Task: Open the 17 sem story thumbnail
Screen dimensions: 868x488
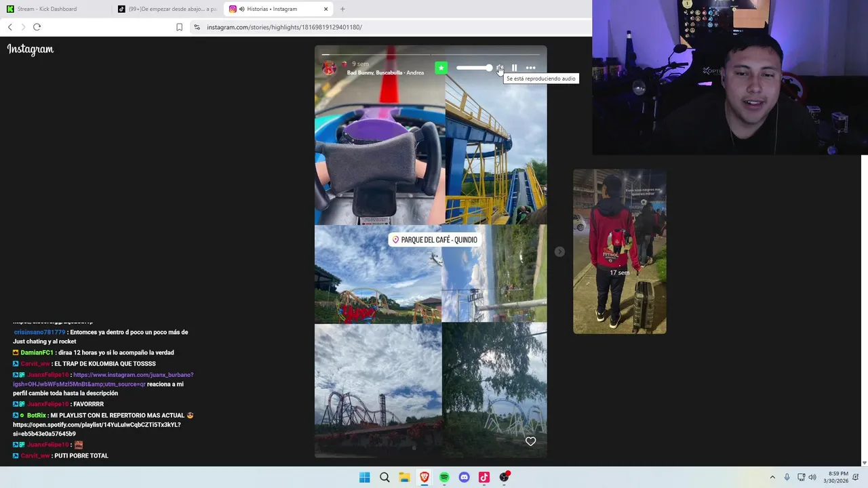Action: [x=620, y=251]
